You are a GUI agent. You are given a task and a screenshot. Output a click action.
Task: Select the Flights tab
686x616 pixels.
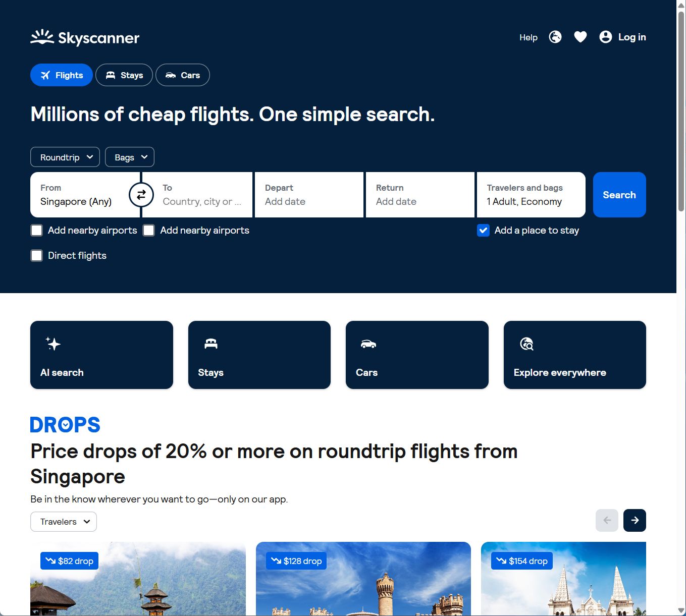pos(62,75)
